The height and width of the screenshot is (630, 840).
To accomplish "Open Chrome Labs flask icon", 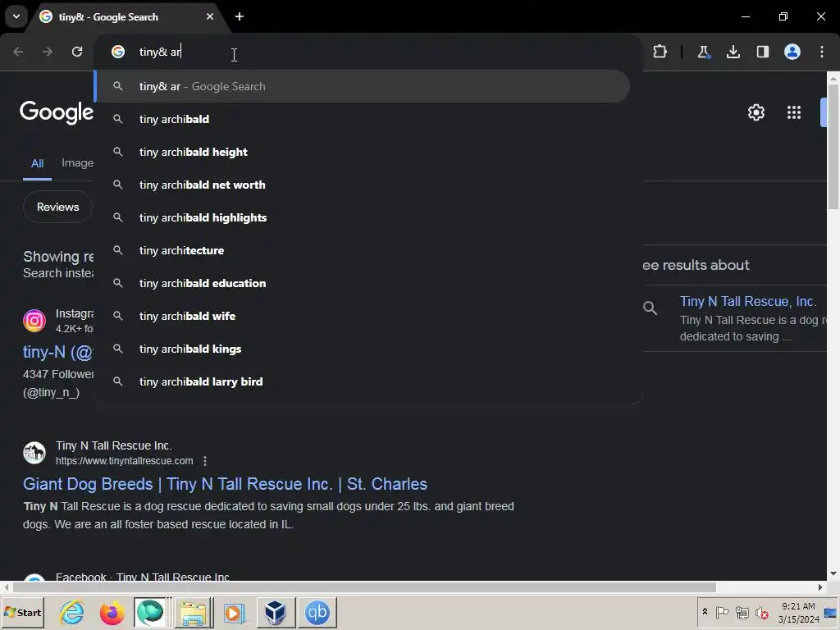I will 703,52.
